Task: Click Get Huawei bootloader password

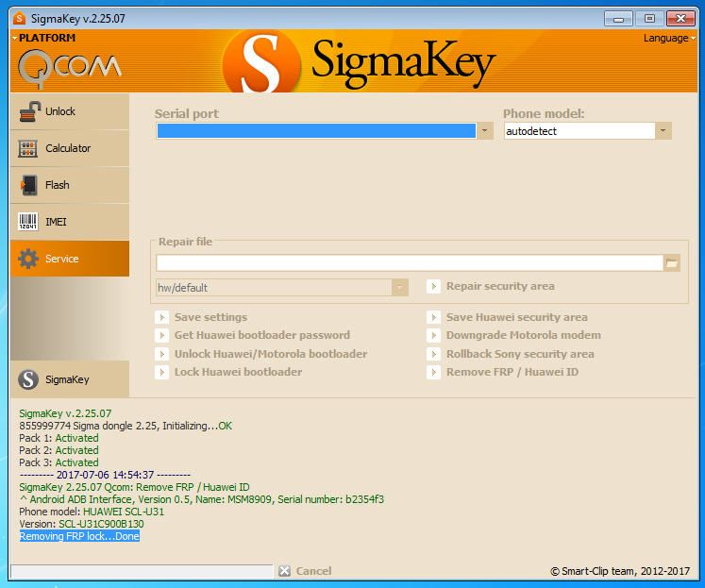Action: [x=261, y=335]
